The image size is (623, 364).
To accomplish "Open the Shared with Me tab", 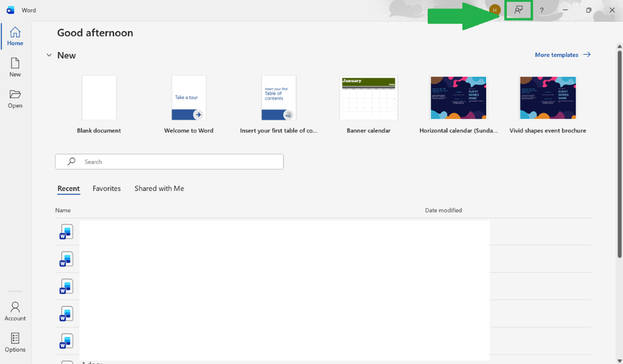I will click(x=159, y=188).
